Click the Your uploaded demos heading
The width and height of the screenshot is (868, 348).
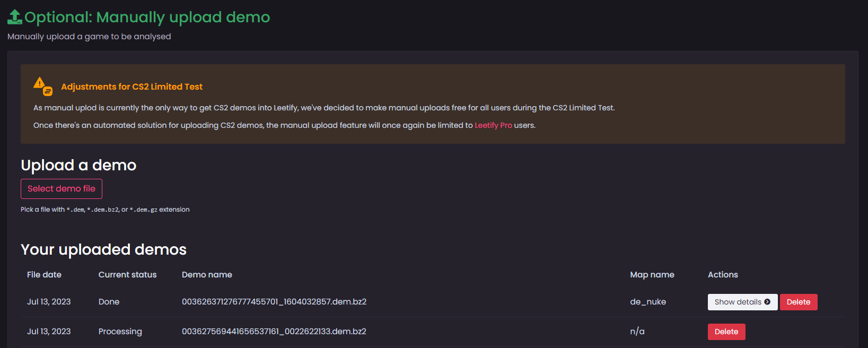103,249
